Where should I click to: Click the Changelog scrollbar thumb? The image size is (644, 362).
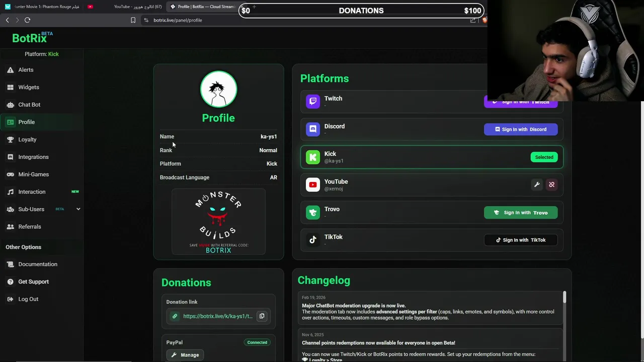point(565,297)
